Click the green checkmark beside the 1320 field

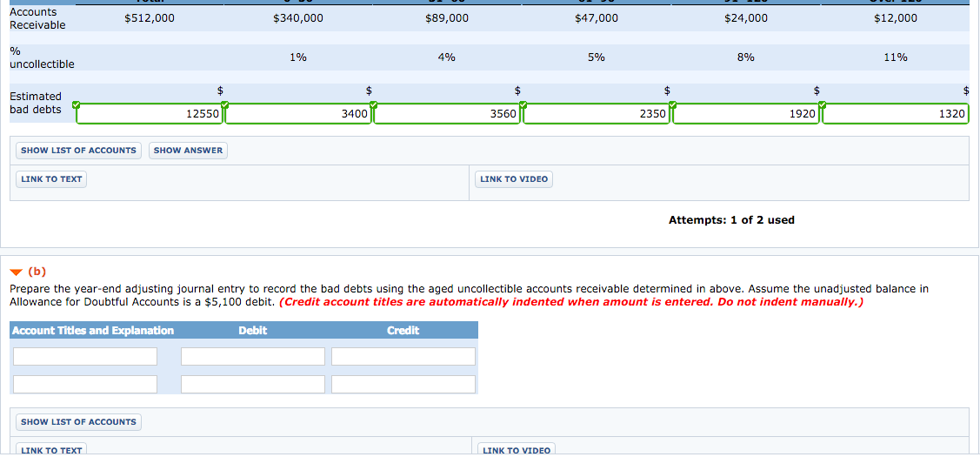823,105
